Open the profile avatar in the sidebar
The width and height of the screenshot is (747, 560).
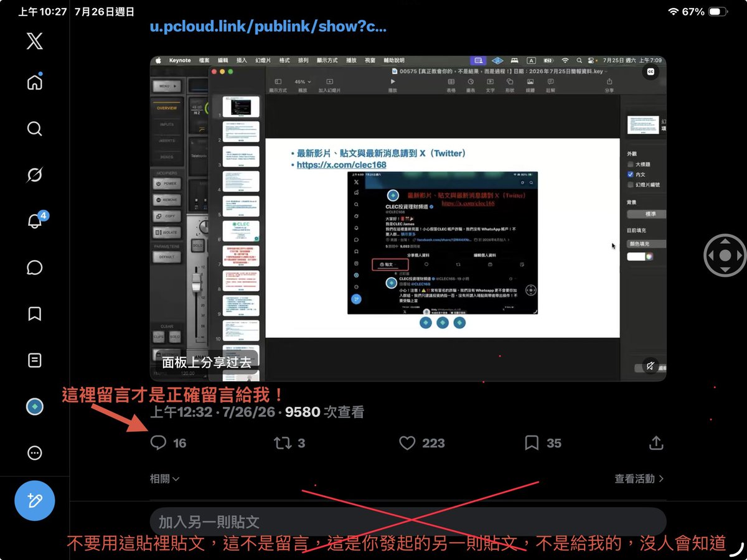pos(35,407)
